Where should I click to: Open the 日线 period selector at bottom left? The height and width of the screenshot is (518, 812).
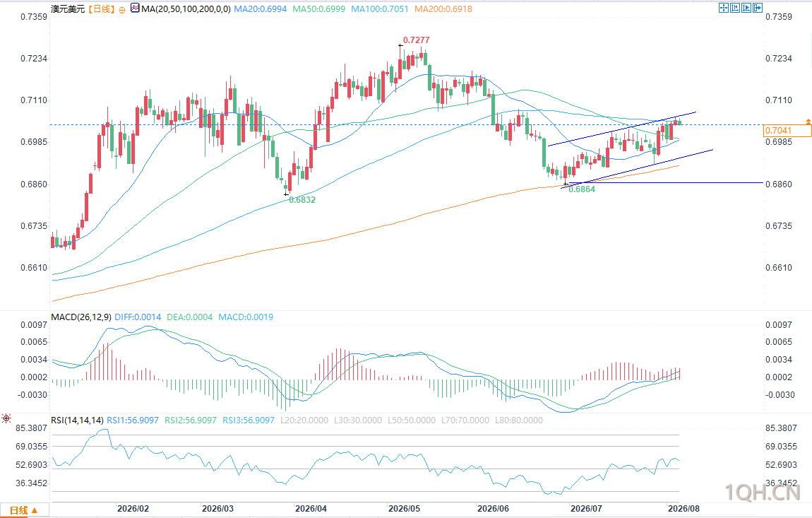24,510
